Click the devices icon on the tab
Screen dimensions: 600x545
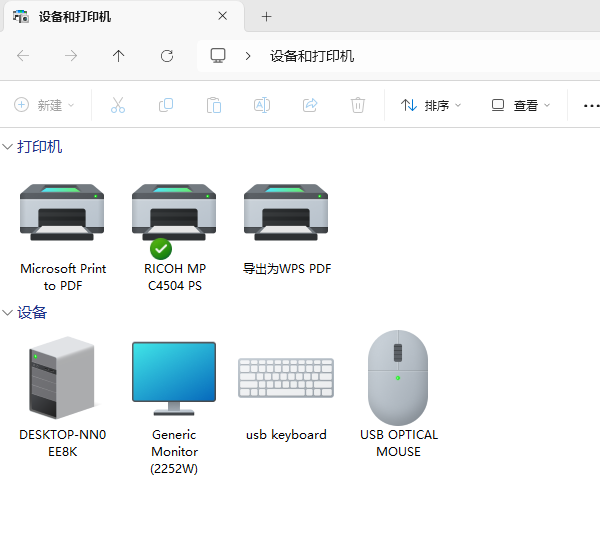pos(21,16)
